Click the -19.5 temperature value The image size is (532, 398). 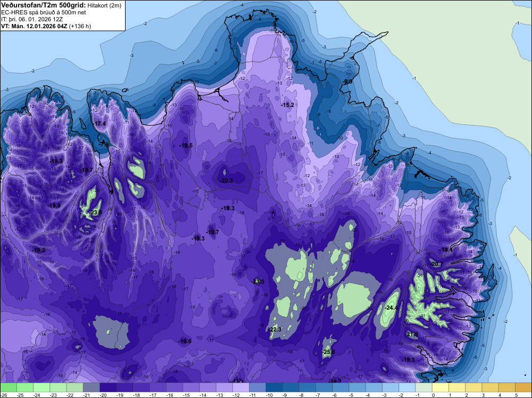coord(186,145)
